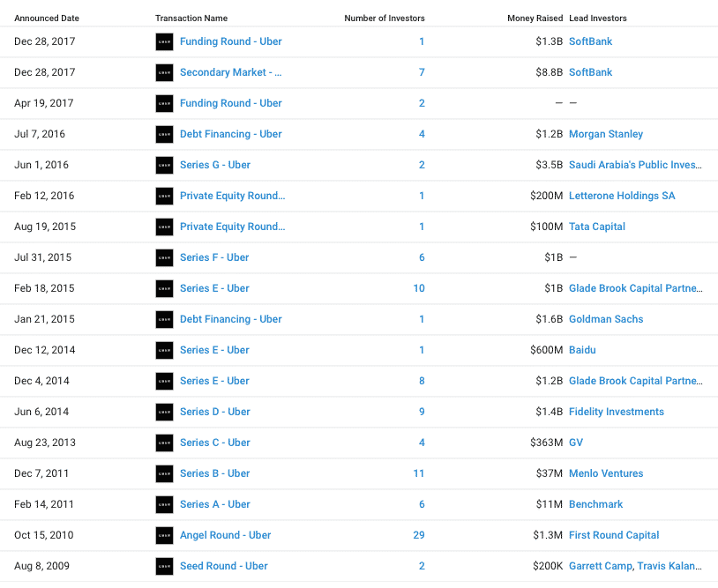The image size is (718, 588).
Task: Open First Round Capital investor link
Action: 614,535
